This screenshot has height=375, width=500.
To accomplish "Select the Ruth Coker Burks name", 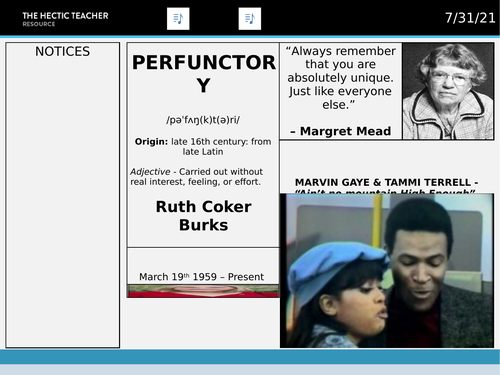I will tap(204, 216).
